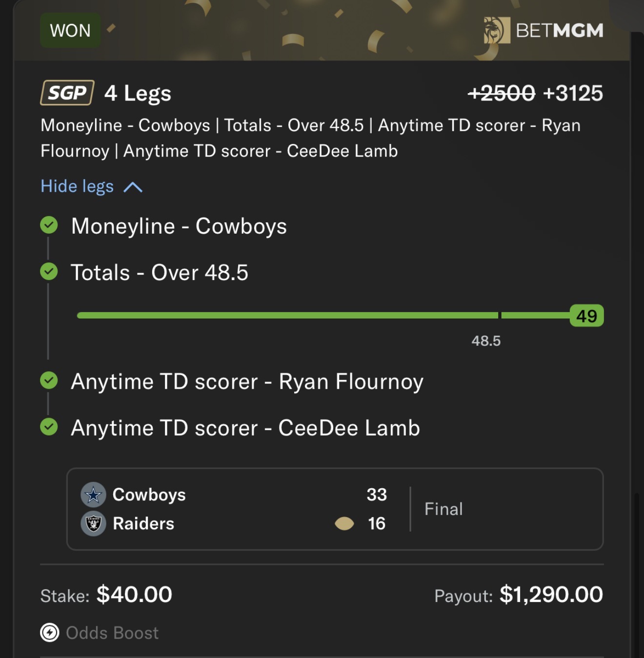
Task: Click the checkmark beside CeeDee Lamb TD scorer
Action: pyautogui.click(x=49, y=427)
